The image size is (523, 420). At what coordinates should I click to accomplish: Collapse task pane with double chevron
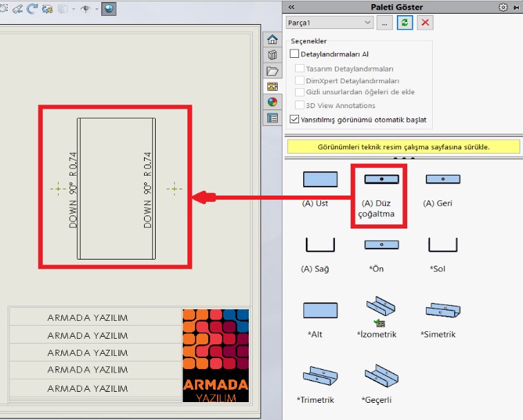pyautogui.click(x=291, y=7)
